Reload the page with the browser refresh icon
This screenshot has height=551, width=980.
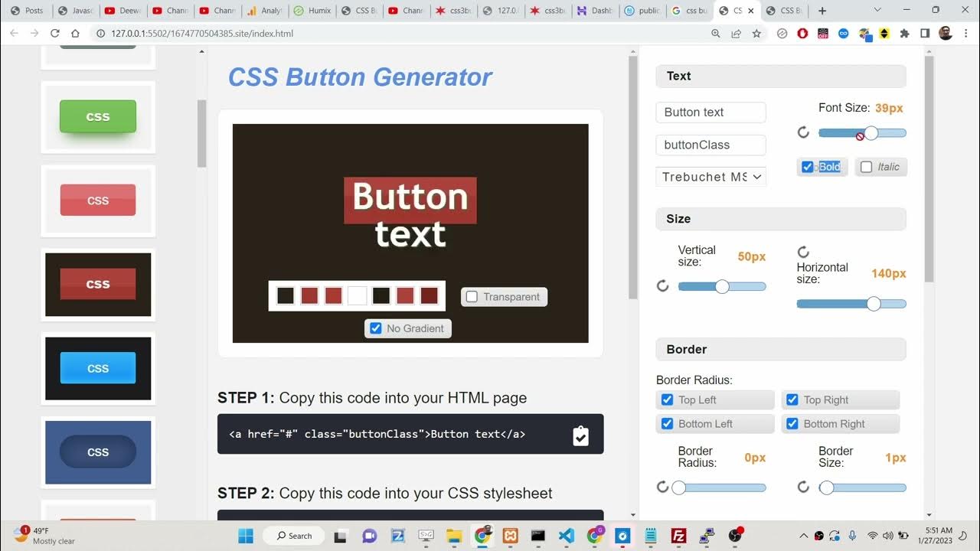pyautogui.click(x=55, y=34)
